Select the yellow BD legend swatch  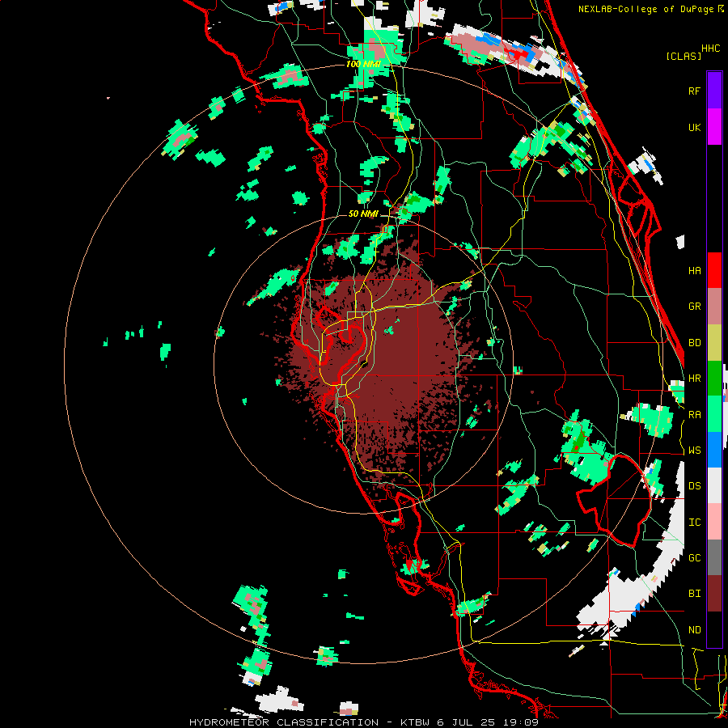click(714, 343)
